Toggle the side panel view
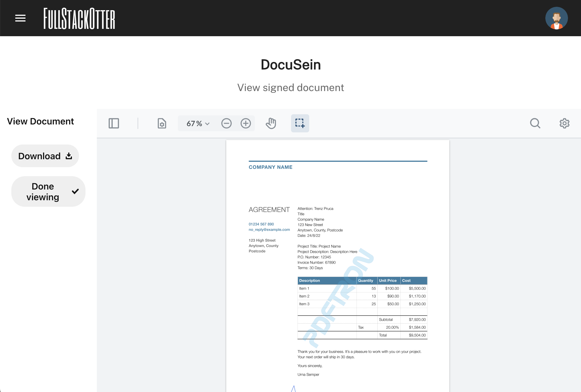This screenshot has height=392, width=581. click(114, 123)
